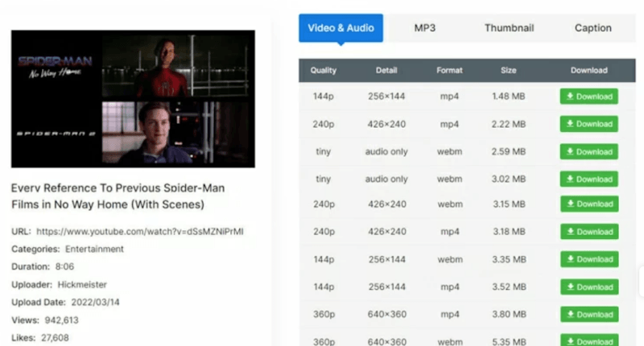This screenshot has width=644, height=346.
Task: Click the 640×360 detail in the 3.80 MB row
Action: (x=387, y=315)
